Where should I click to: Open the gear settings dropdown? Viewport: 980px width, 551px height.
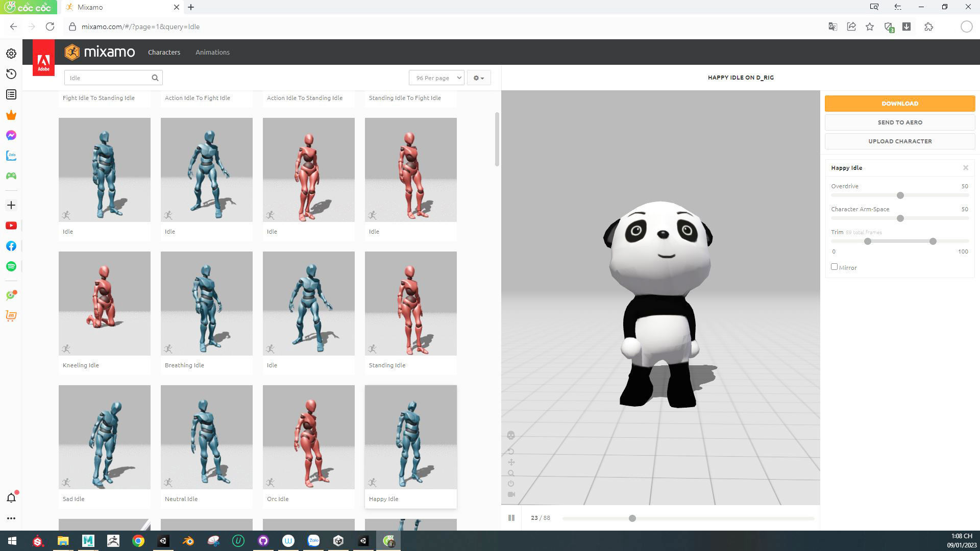click(478, 78)
